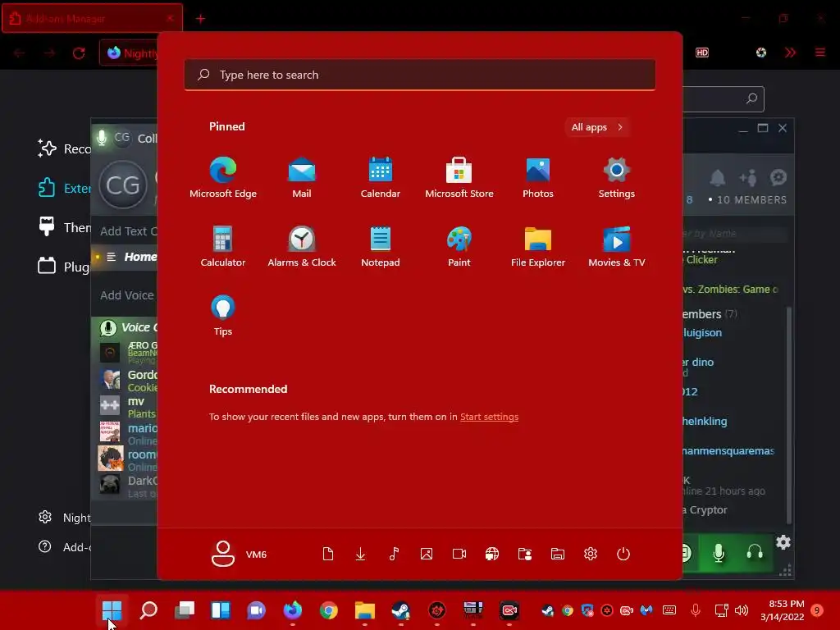Open Music folder from Start footer

[394, 554]
